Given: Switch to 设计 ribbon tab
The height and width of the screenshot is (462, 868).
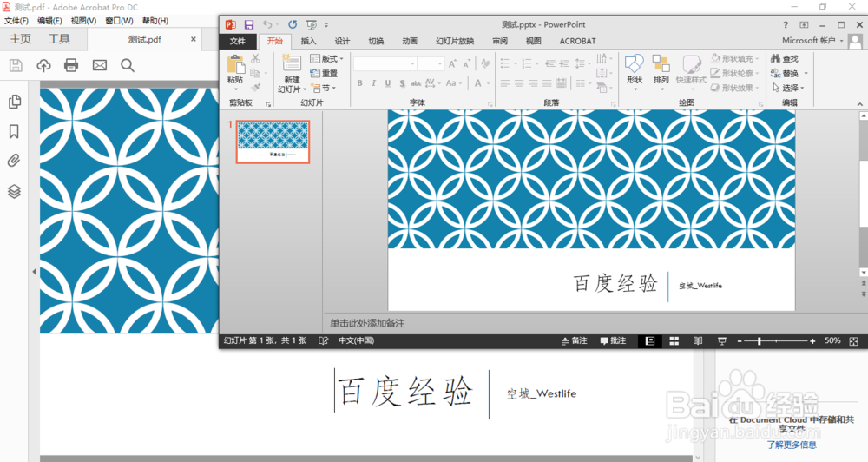Looking at the screenshot, I should 342,41.
